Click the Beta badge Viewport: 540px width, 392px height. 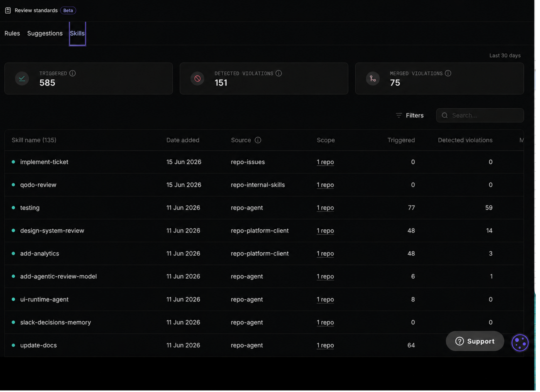(68, 10)
